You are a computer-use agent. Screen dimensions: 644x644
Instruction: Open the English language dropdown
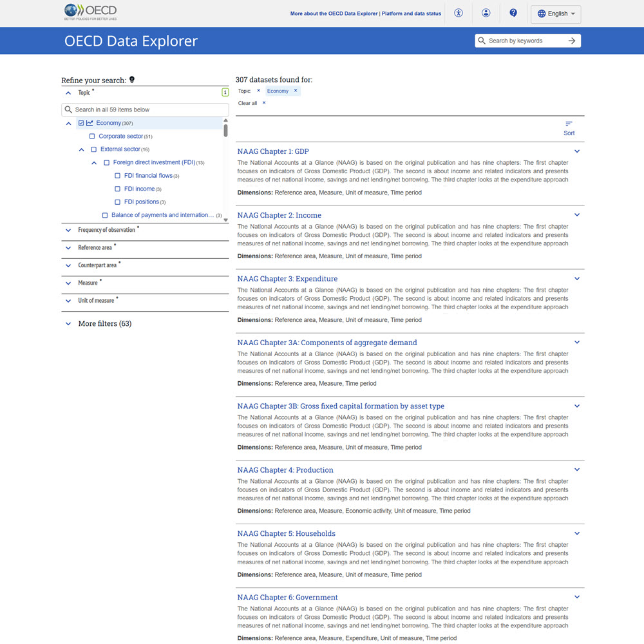[556, 14]
